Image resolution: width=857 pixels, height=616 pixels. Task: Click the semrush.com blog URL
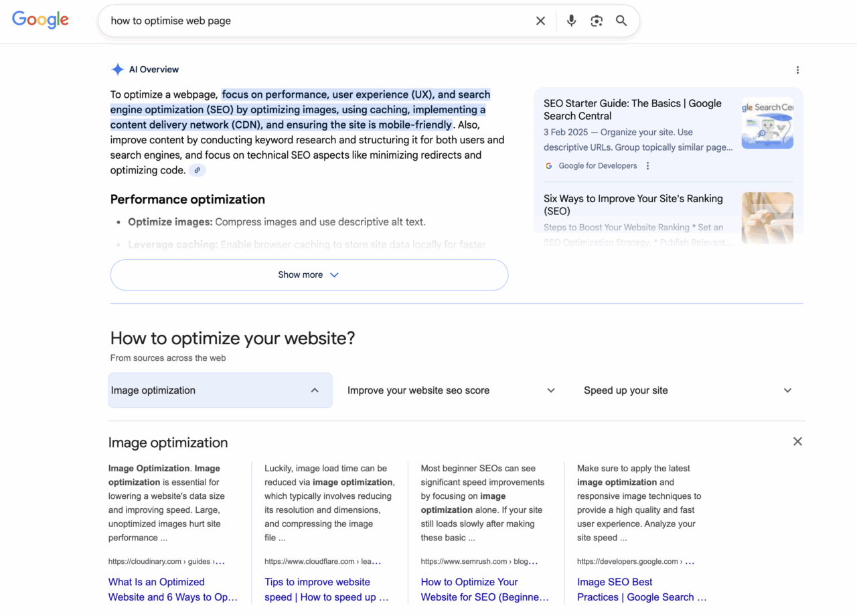click(479, 562)
